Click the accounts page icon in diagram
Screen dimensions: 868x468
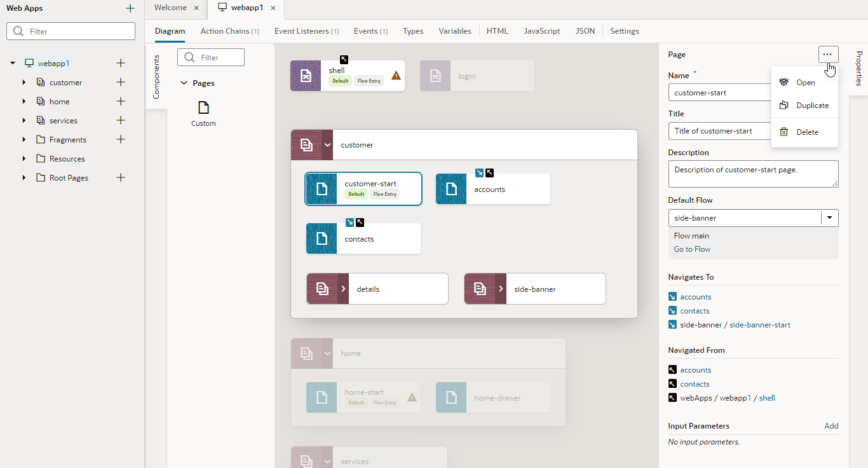[x=451, y=189]
